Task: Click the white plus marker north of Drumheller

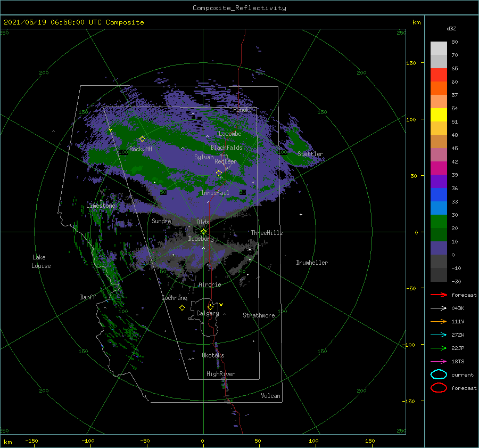Action: pos(301,214)
